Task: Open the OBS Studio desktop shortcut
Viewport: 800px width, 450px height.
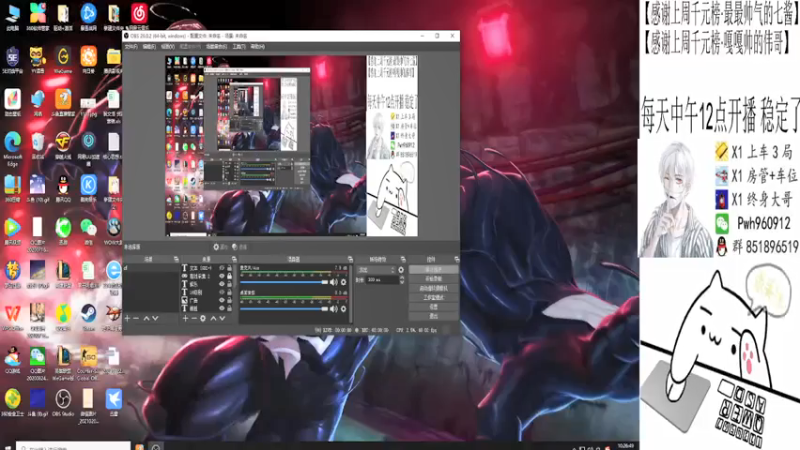Action: [63, 401]
